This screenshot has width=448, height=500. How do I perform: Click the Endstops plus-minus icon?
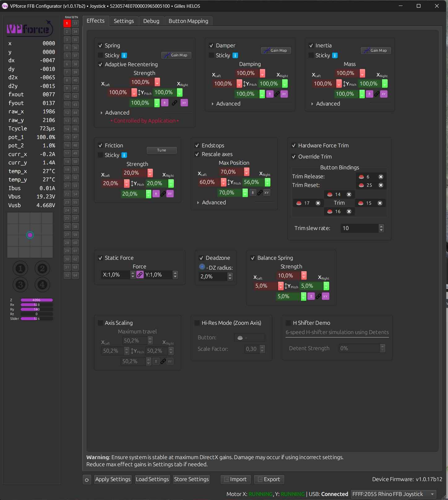pos(253,193)
